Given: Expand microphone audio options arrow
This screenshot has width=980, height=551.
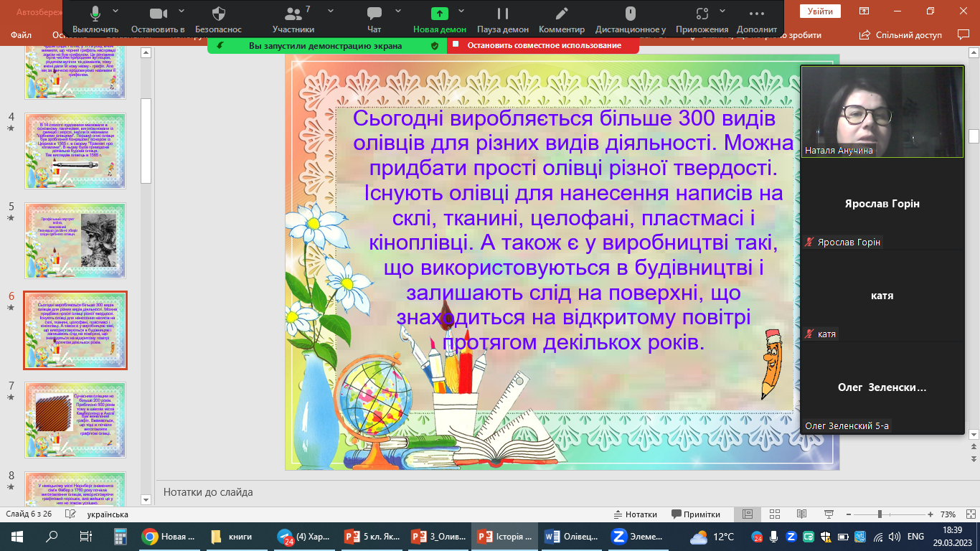Looking at the screenshot, I should (x=116, y=11).
